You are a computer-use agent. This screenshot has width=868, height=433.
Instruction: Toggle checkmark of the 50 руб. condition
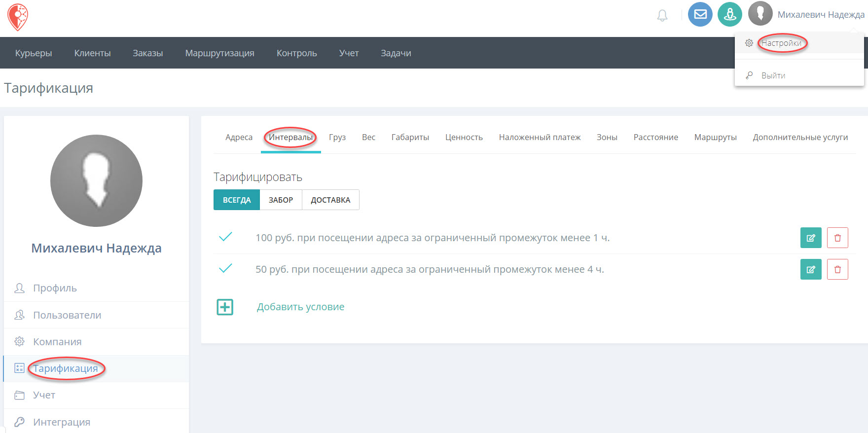coord(225,268)
